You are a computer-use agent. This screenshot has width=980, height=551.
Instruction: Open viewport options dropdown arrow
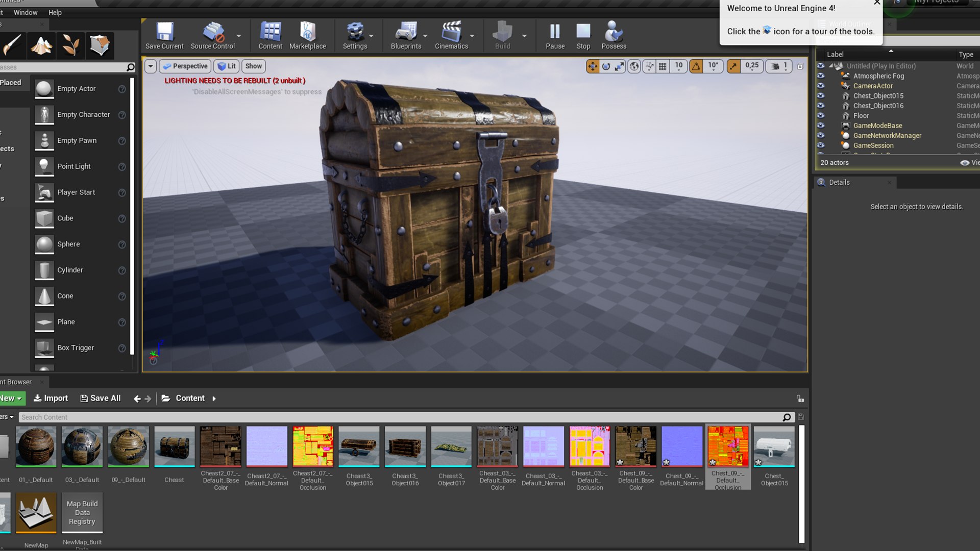point(151,66)
